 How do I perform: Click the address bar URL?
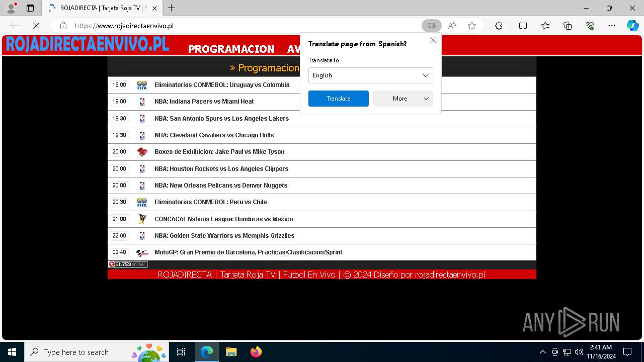click(x=124, y=26)
